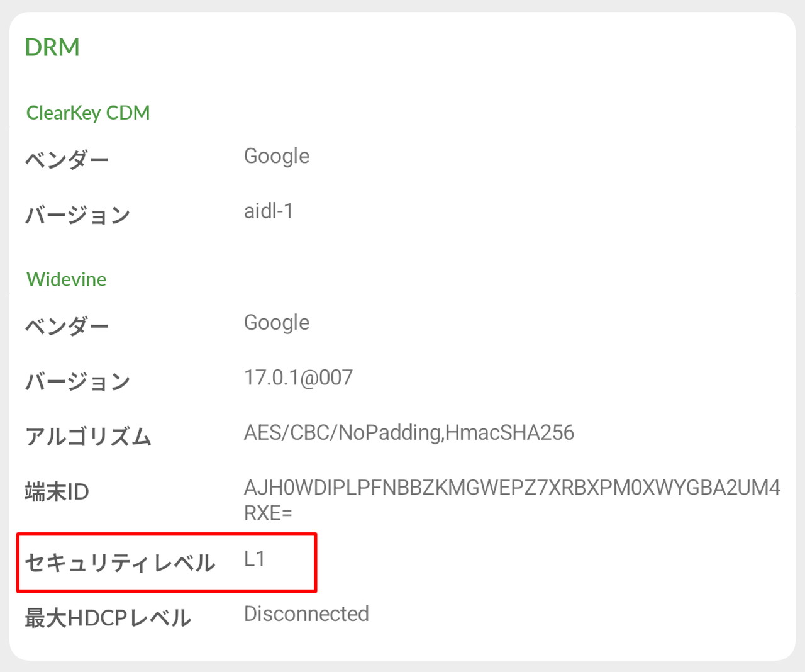Select the Google vendor value under ClearKey CDM
This screenshot has width=805, height=672.
tap(276, 156)
